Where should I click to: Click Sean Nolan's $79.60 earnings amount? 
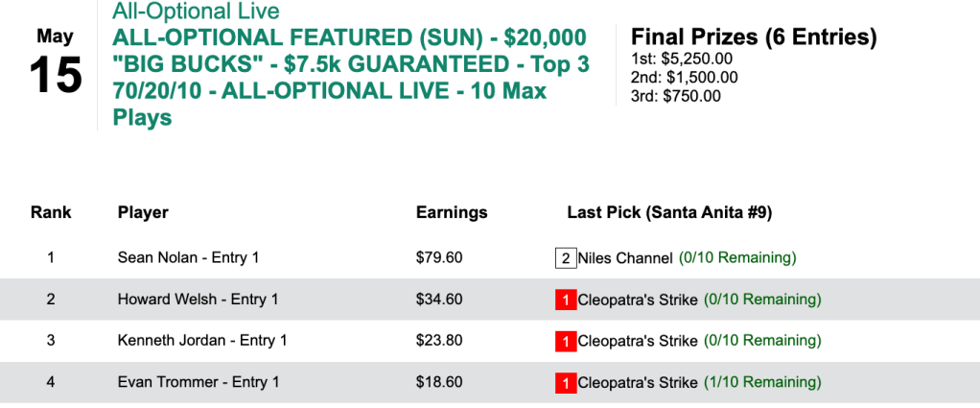pos(439,258)
